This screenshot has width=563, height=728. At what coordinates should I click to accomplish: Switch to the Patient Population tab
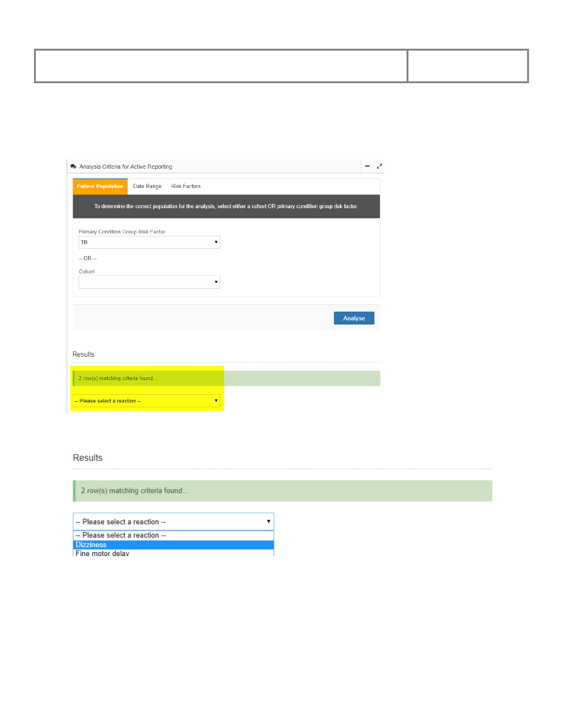[100, 187]
